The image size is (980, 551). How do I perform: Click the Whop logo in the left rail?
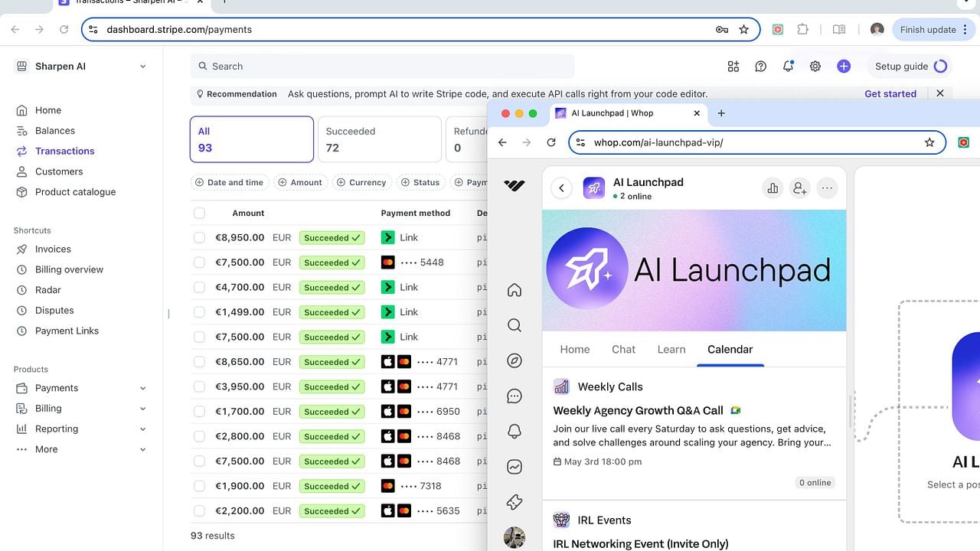[x=514, y=185]
